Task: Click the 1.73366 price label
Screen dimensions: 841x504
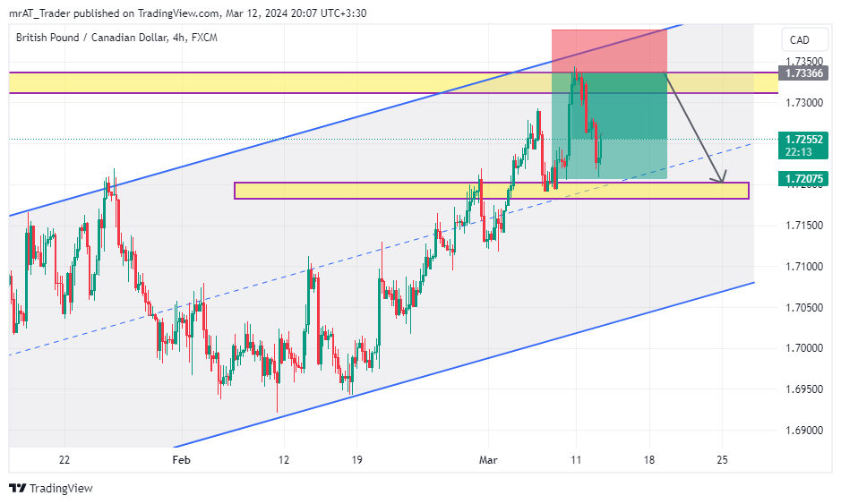Action: pyautogui.click(x=803, y=73)
